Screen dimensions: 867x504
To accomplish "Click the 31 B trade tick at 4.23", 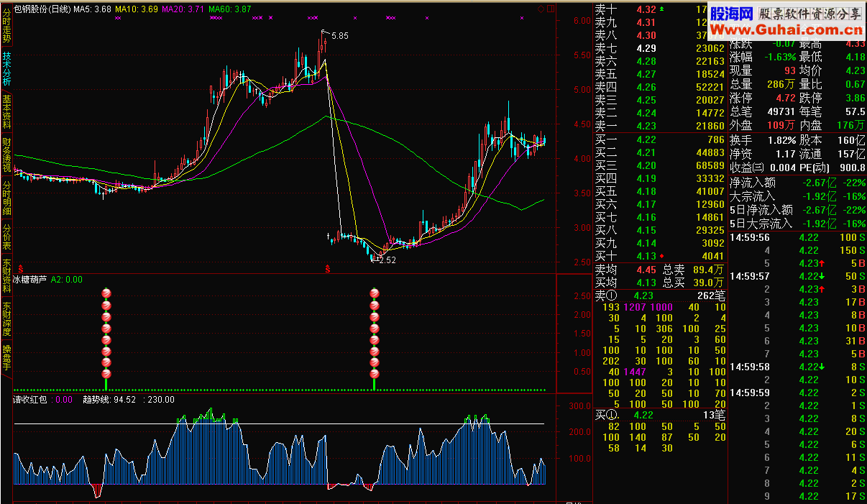I will 797,341.
